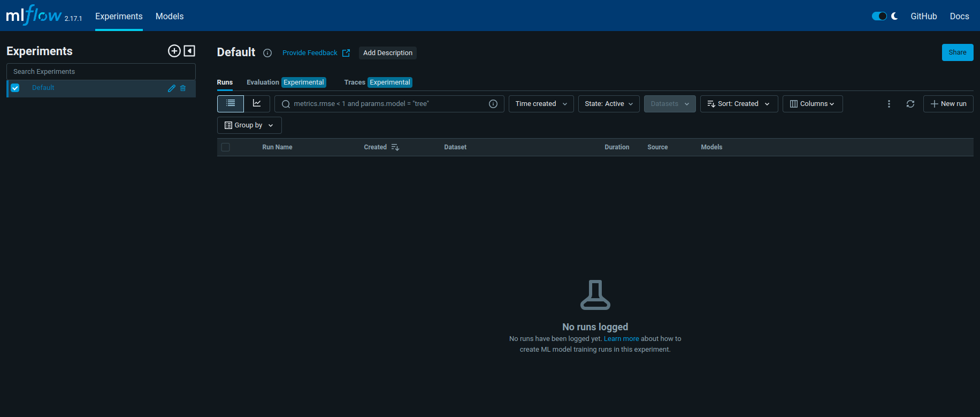Image resolution: width=980 pixels, height=417 pixels.
Task: Rename Default experiment with pencil icon
Action: [172, 88]
